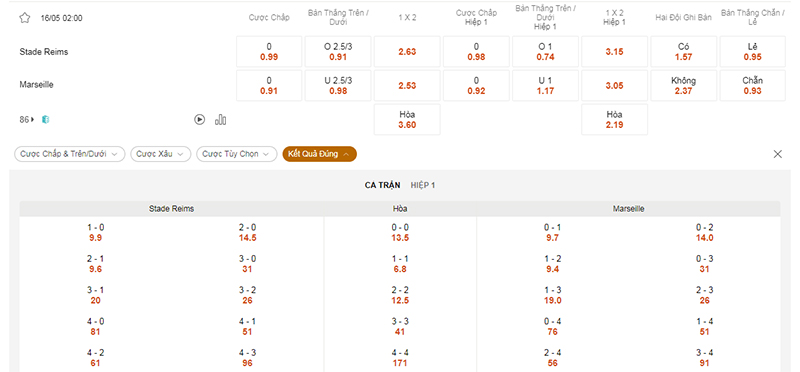Mark match as favorite with star icon
This screenshot has width=800, height=372.
[x=24, y=18]
